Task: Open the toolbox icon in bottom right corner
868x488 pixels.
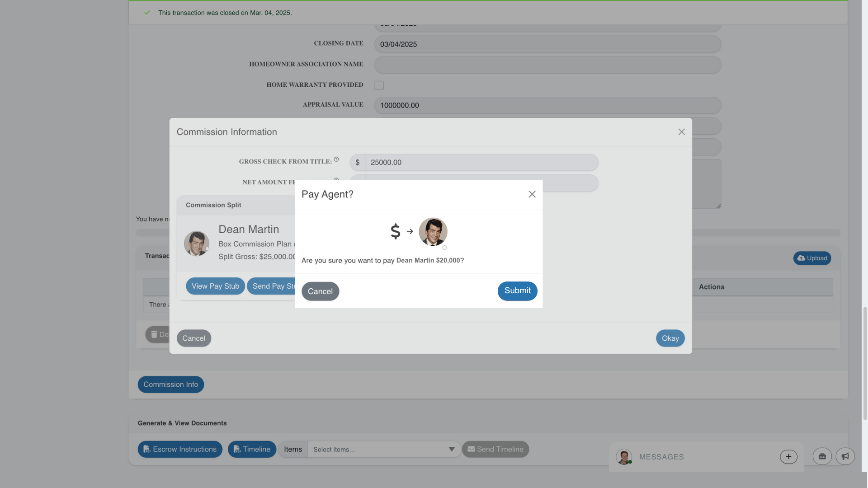Action: point(822,456)
